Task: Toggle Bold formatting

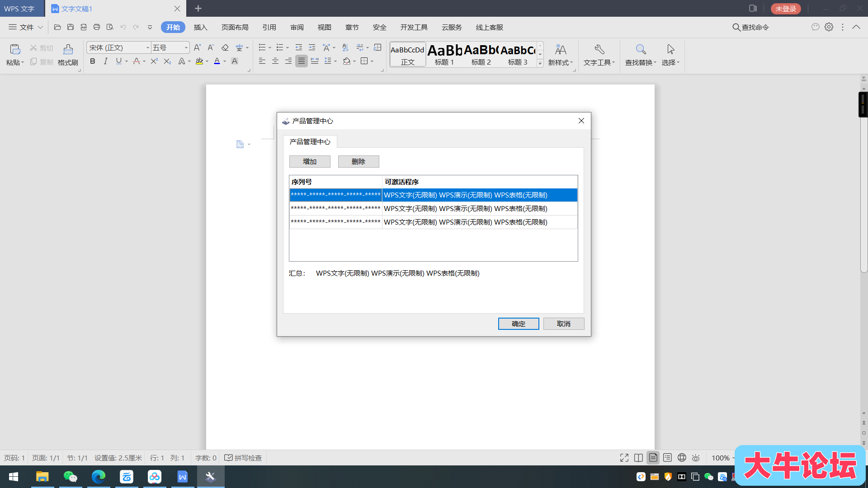Action: 93,61
